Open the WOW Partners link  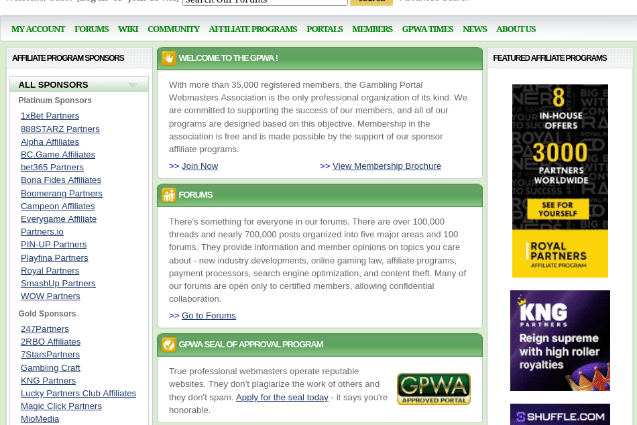click(x=50, y=296)
